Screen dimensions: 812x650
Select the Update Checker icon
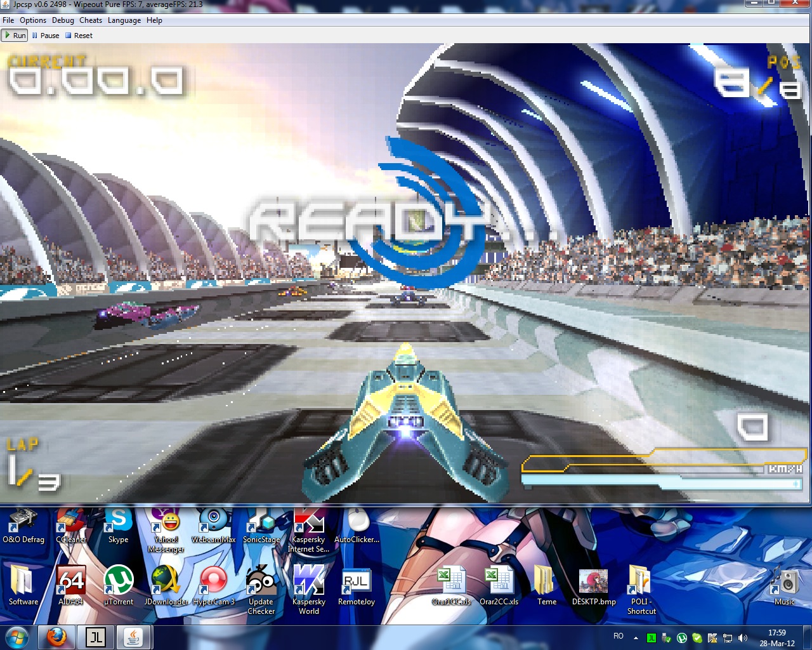[261, 590]
